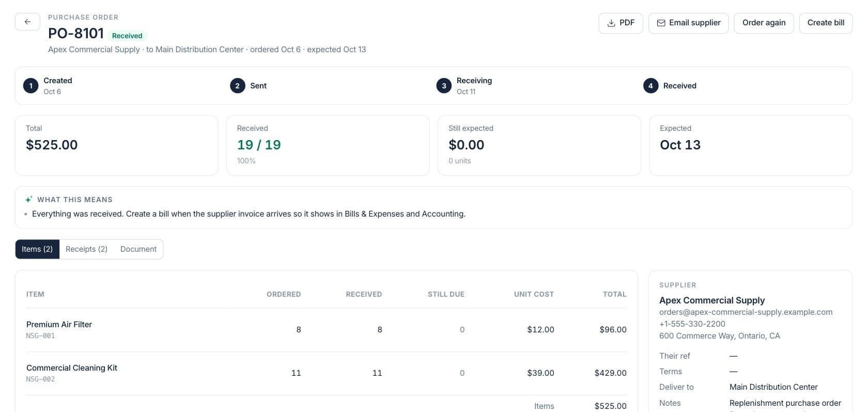Select step 2 Sent circle

point(237,86)
